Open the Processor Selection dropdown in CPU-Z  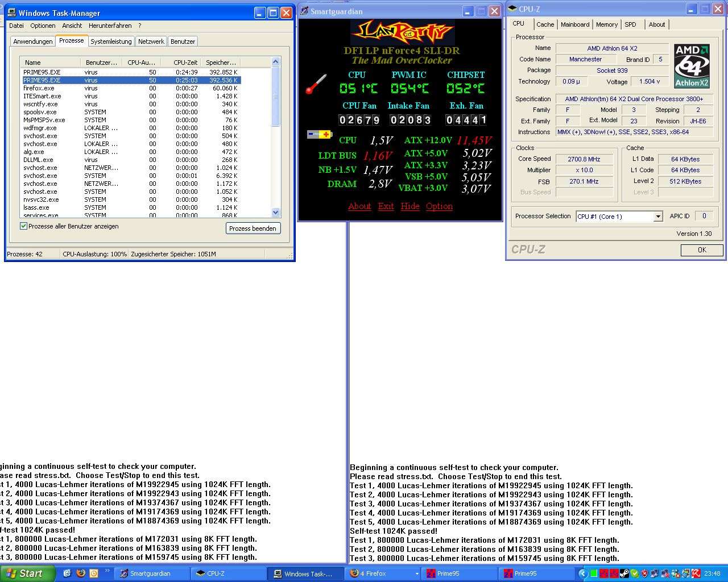(x=658, y=217)
